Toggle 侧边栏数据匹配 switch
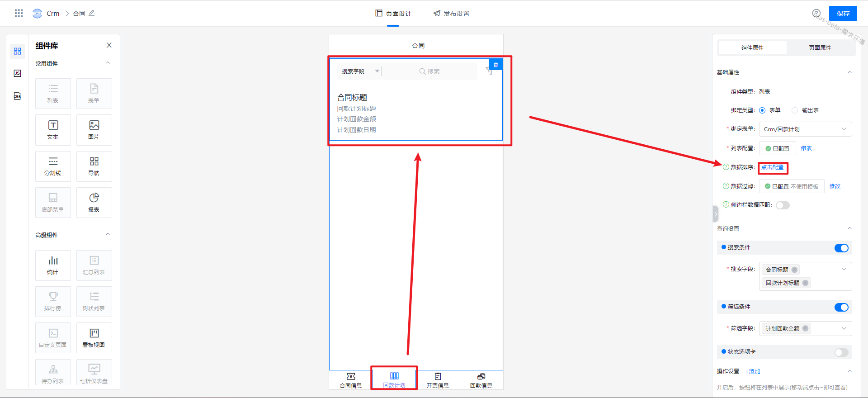 pyautogui.click(x=783, y=205)
